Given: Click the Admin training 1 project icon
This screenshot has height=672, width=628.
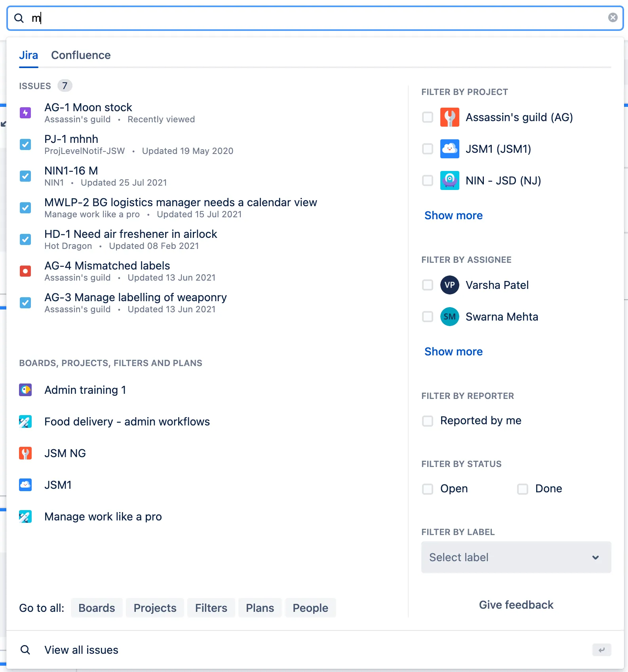Looking at the screenshot, I should tap(25, 390).
